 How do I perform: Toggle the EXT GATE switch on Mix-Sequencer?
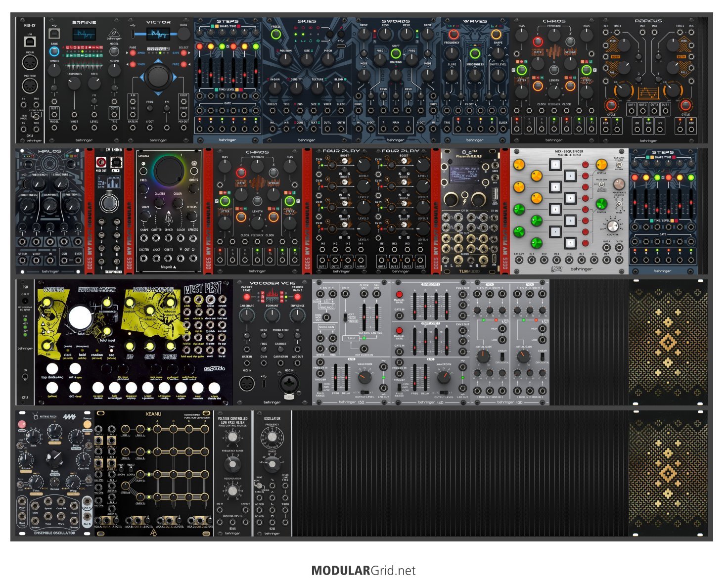(x=619, y=165)
